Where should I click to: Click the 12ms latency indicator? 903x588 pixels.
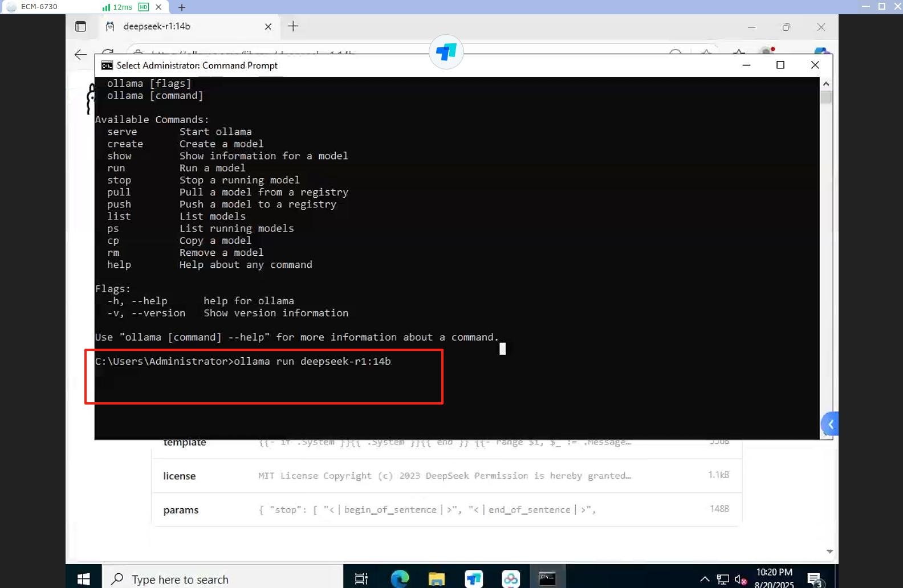point(117,7)
